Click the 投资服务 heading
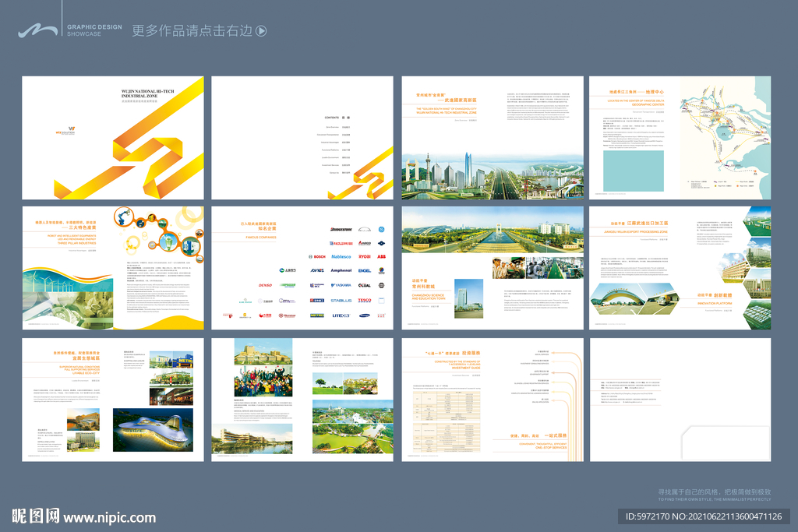Screen dimensions: 798x532 click(471, 353)
